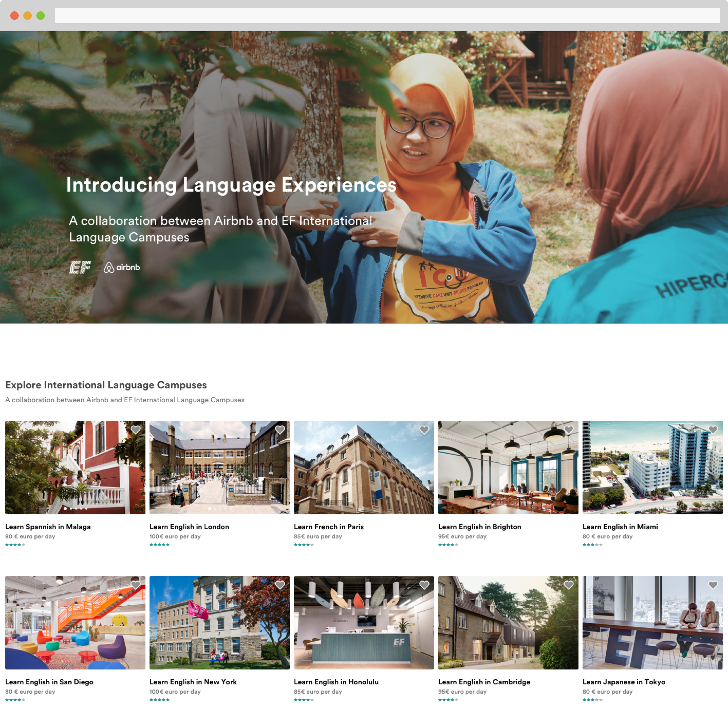Screen dimensions: 728x717
Task: Click the star rating under Cambridge listing
Action: (448, 700)
